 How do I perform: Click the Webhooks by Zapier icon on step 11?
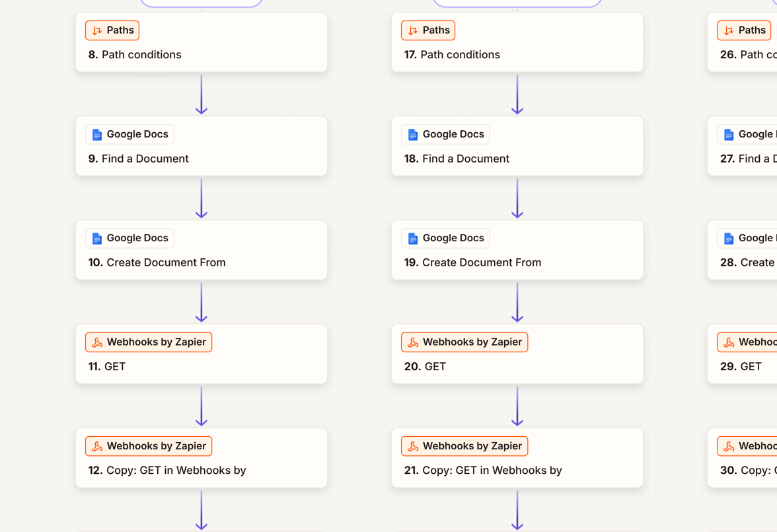click(x=96, y=342)
